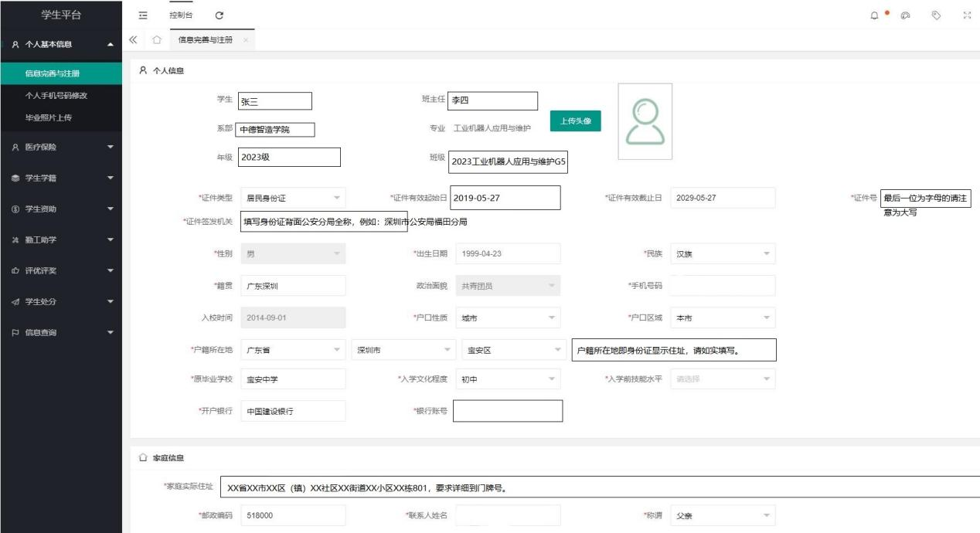Click the double-left arrow tab scroll icon
The image size is (980, 533).
[x=133, y=39]
